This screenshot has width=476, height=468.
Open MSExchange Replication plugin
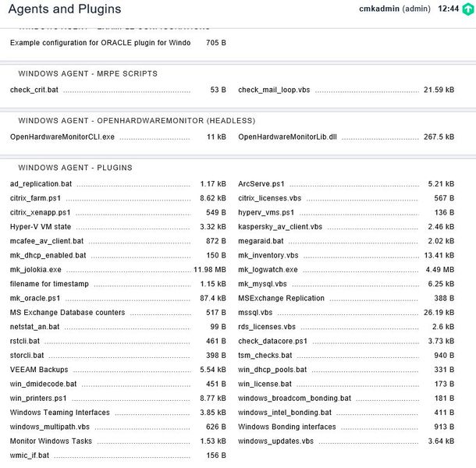pyautogui.click(x=281, y=298)
